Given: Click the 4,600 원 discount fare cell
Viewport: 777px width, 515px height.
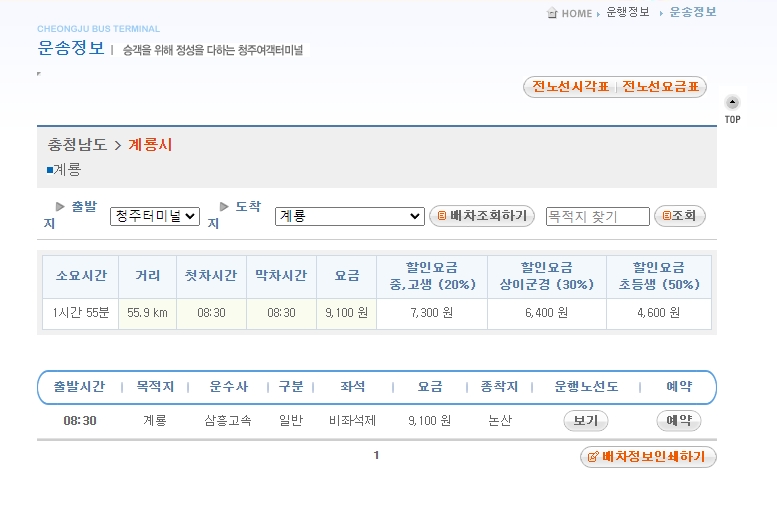Looking at the screenshot, I should [x=659, y=313].
